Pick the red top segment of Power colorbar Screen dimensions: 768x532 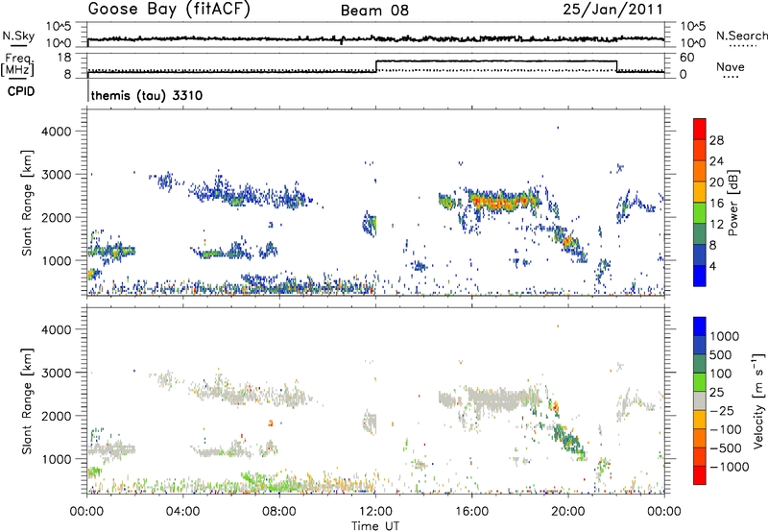pos(700,129)
